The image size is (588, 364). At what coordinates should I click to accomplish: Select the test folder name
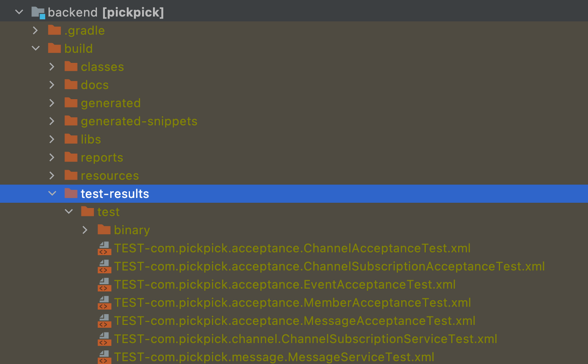tap(108, 212)
